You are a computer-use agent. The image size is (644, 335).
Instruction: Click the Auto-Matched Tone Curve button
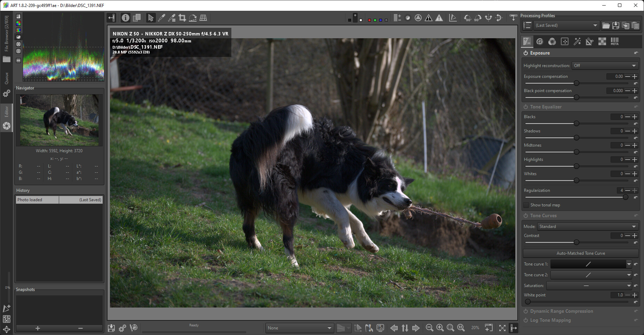[x=580, y=253]
